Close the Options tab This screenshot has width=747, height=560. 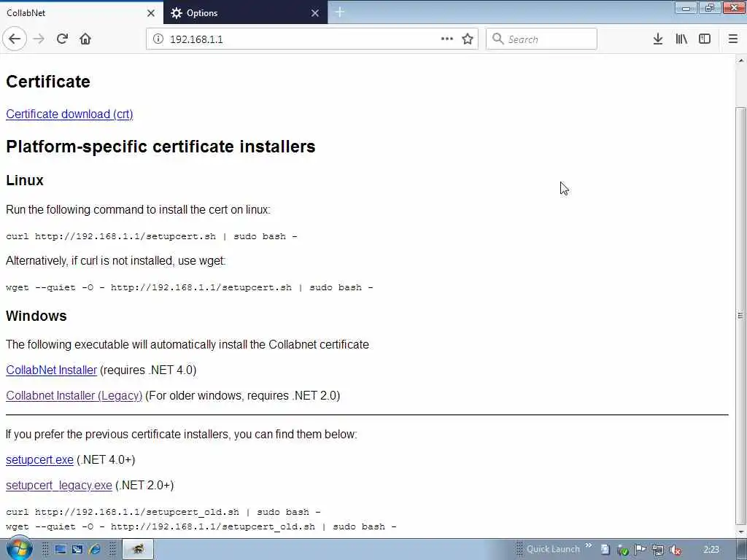315,13
